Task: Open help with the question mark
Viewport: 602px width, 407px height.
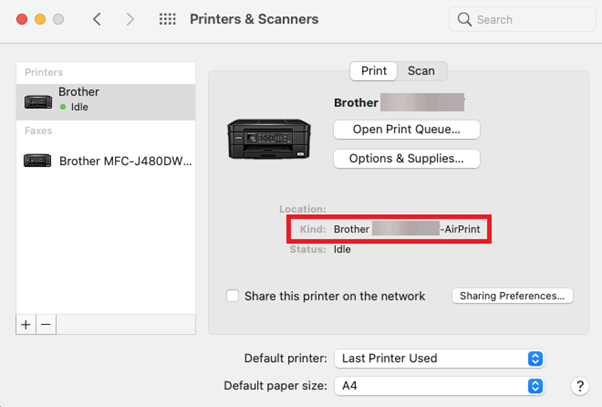Action: point(580,385)
